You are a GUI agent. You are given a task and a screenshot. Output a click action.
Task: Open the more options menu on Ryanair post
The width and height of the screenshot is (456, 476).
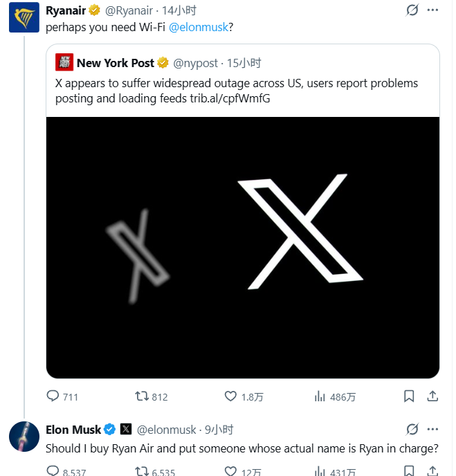coord(432,10)
